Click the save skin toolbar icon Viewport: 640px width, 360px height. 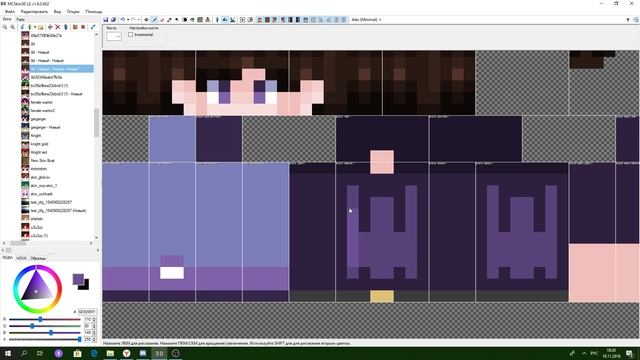(106, 20)
